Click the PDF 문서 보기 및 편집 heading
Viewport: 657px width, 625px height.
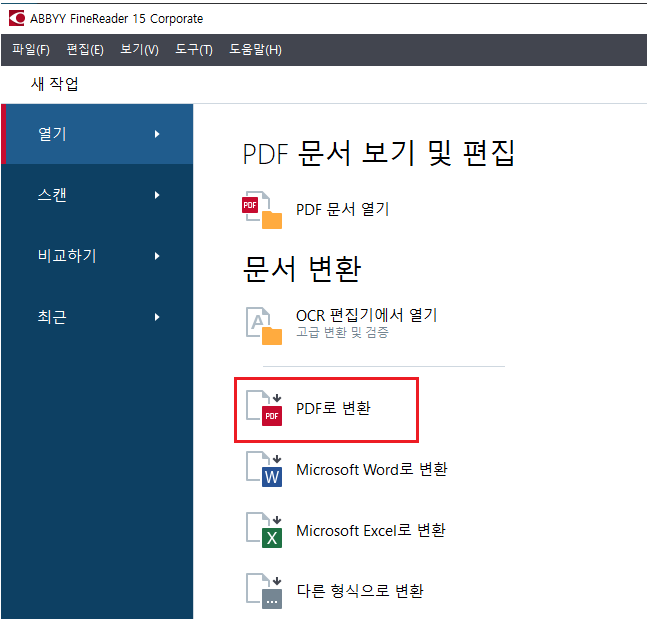379,153
